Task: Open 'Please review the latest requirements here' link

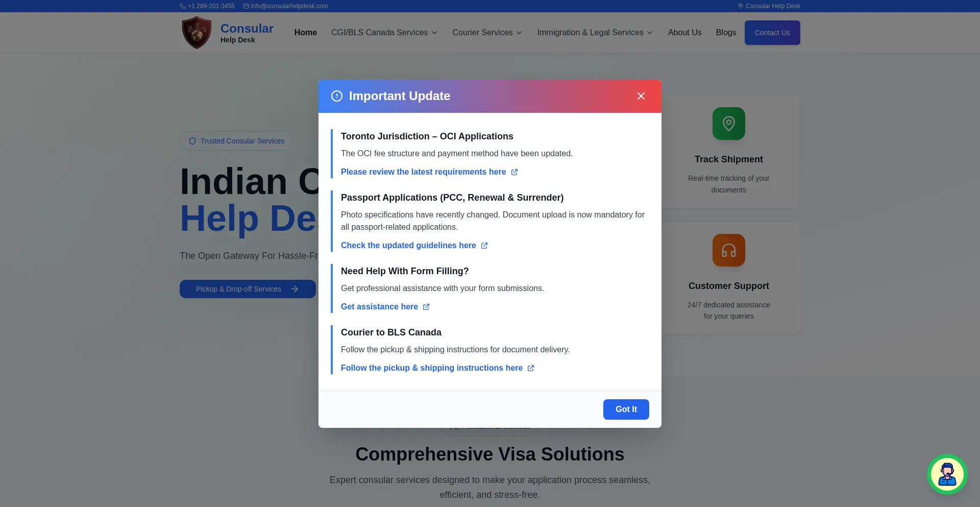Action: (x=429, y=172)
